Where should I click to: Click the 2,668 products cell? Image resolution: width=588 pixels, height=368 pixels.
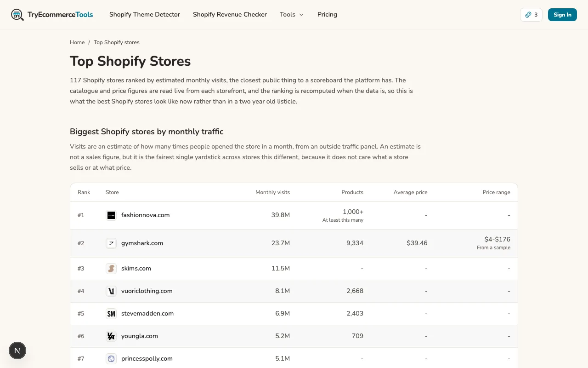[355, 291]
